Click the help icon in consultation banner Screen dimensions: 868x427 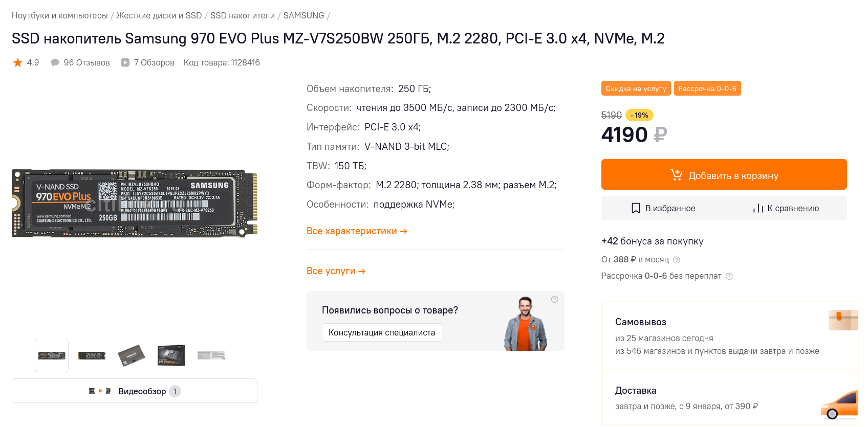[x=554, y=299]
